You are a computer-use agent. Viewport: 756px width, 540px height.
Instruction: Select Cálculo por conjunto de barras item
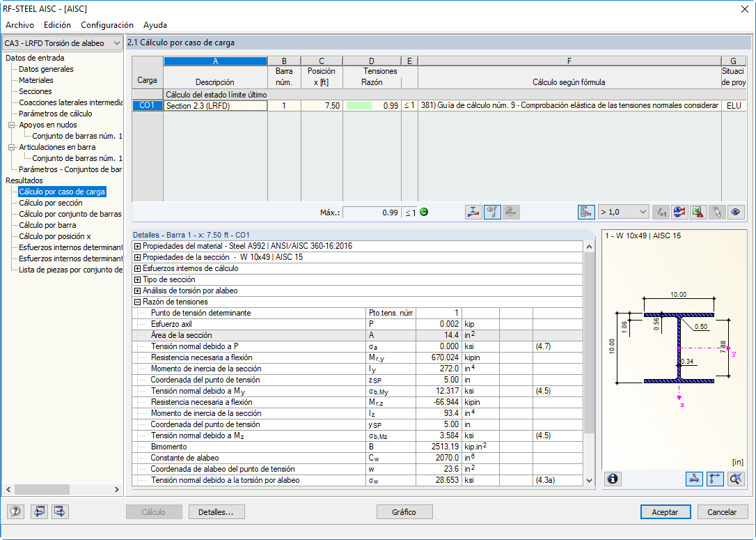(70, 214)
